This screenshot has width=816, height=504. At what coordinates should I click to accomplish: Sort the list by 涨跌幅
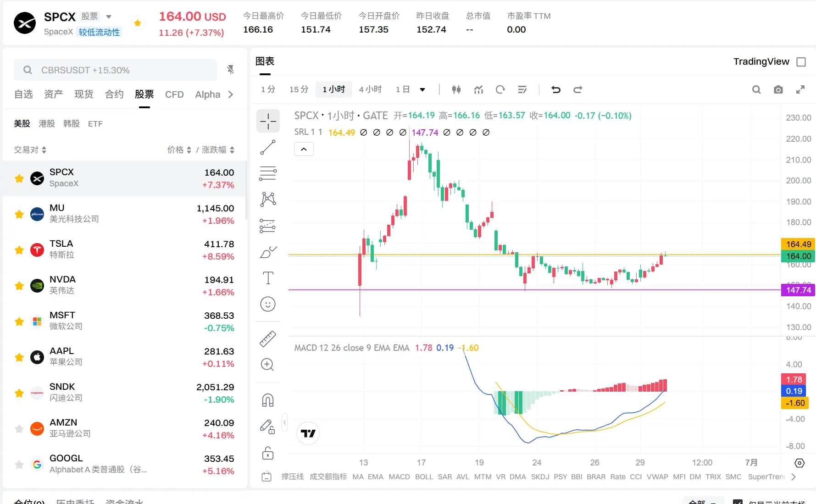click(x=218, y=150)
